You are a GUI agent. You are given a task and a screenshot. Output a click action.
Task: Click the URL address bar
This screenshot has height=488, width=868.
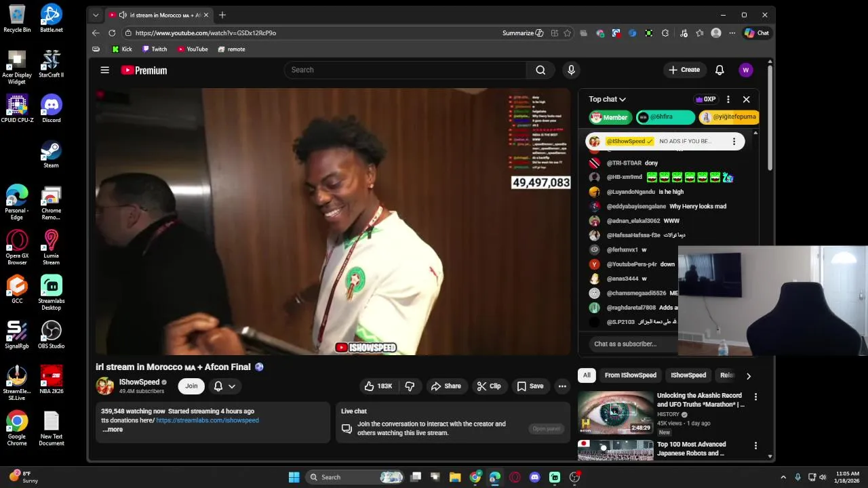[x=312, y=33]
